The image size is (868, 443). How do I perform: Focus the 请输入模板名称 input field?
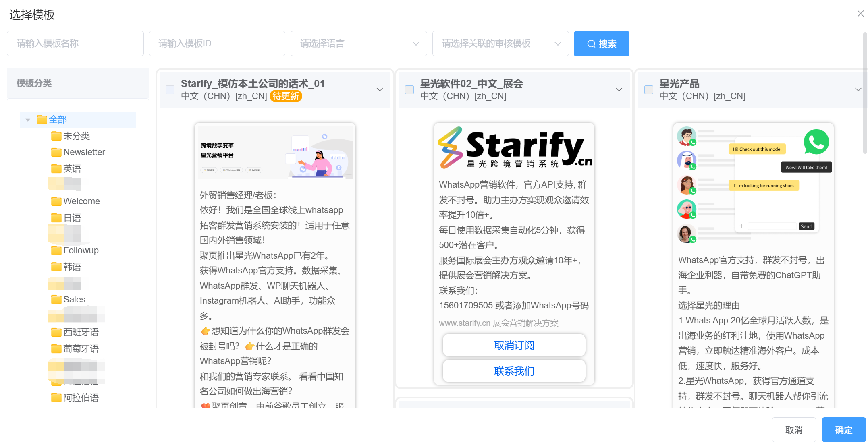pos(75,43)
